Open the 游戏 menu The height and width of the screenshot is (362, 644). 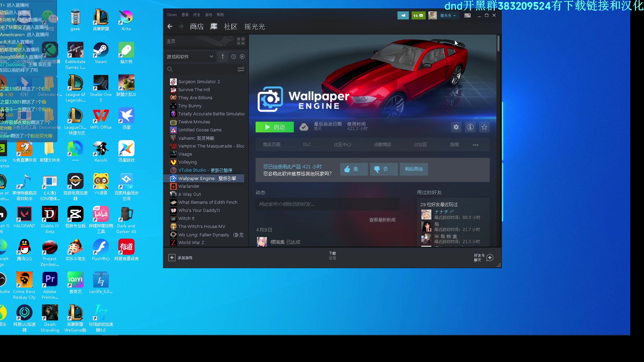coord(208,15)
